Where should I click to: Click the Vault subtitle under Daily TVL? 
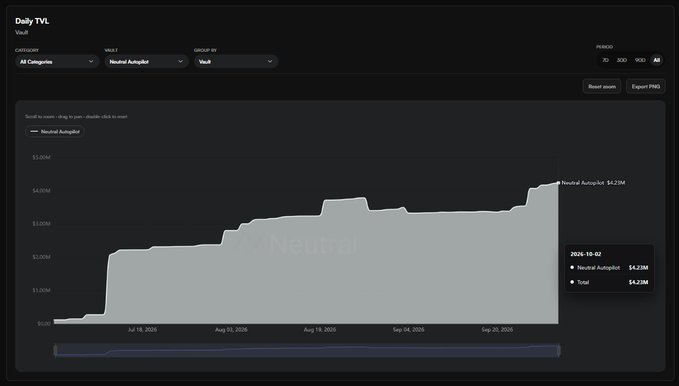[x=22, y=32]
